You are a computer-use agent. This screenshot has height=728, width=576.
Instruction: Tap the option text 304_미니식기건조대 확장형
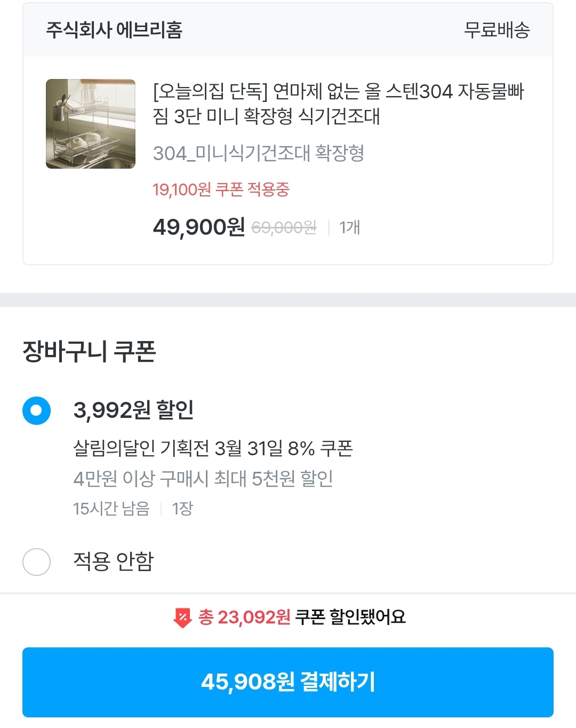coord(259,153)
